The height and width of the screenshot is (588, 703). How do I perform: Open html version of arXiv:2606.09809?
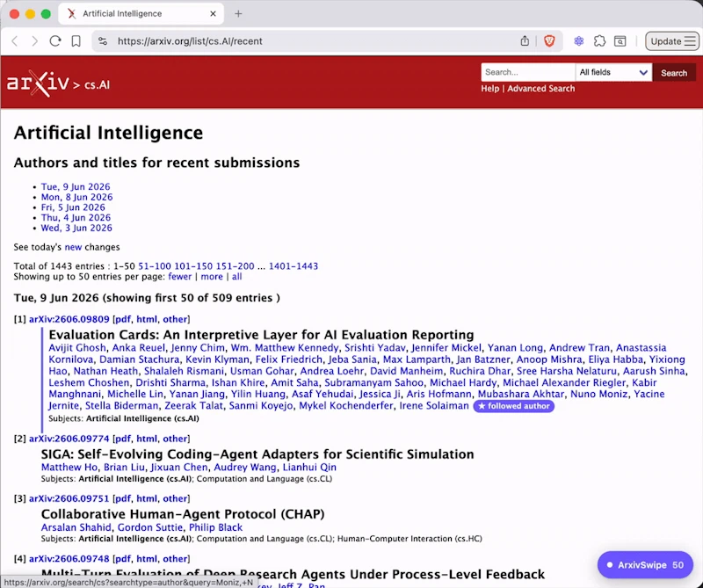[147, 319]
